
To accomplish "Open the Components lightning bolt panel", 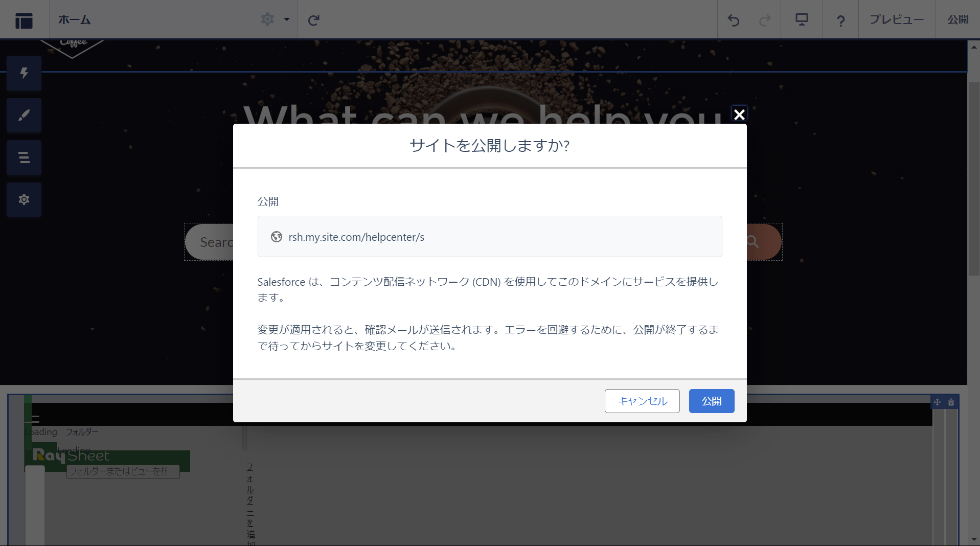I will coord(24,73).
